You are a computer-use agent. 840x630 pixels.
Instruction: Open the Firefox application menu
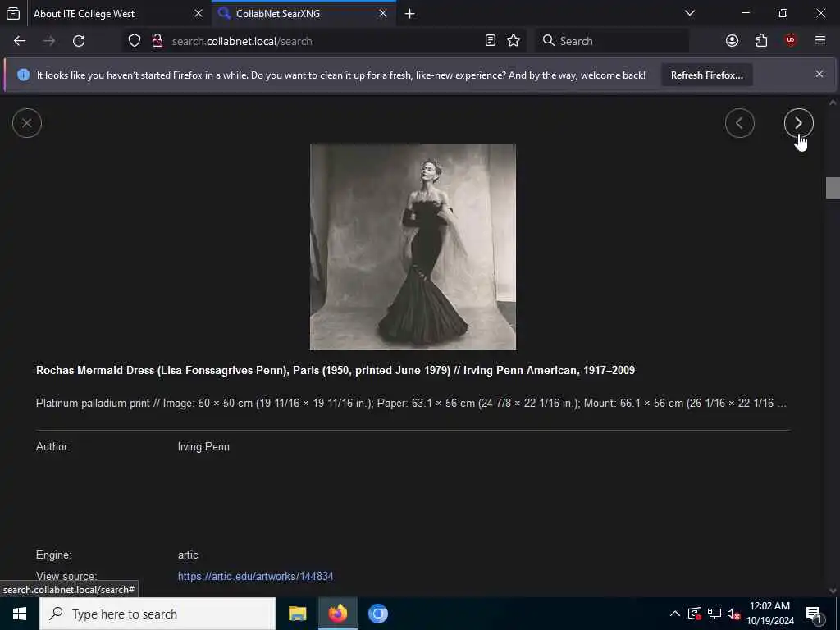point(820,41)
